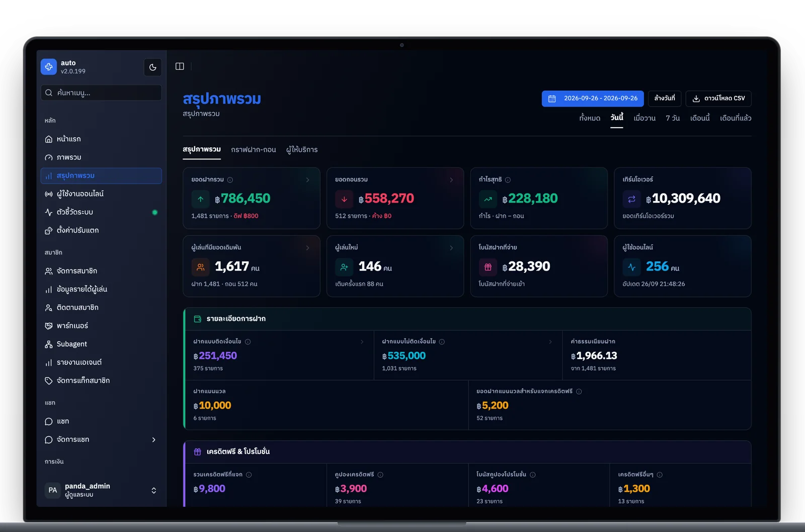Select the 7 วัน period tab
This screenshot has height=532, width=805.
(673, 118)
